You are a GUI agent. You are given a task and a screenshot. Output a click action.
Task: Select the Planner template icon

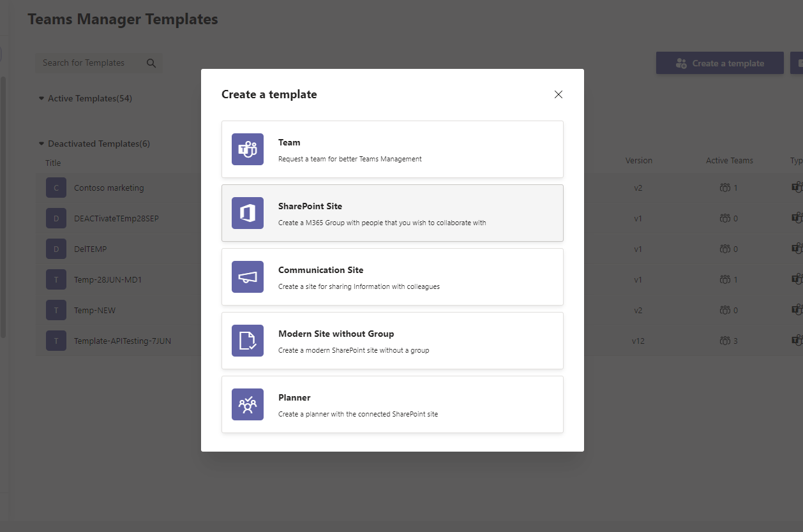248,404
